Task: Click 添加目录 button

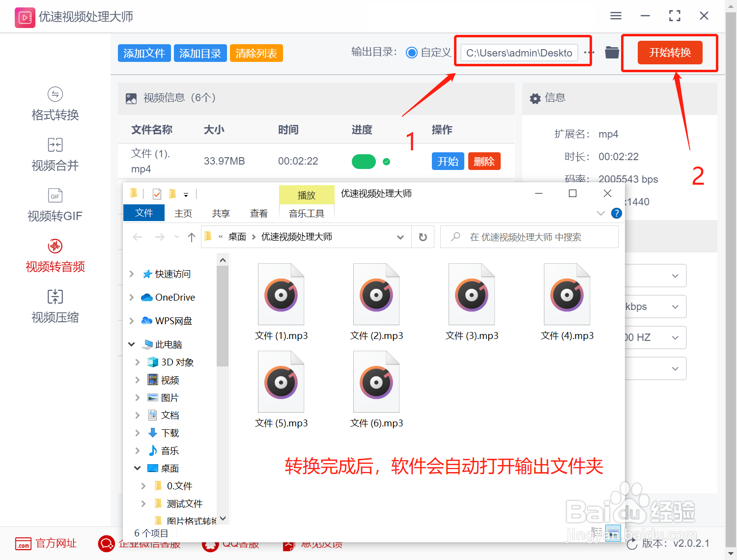Action: tap(200, 53)
